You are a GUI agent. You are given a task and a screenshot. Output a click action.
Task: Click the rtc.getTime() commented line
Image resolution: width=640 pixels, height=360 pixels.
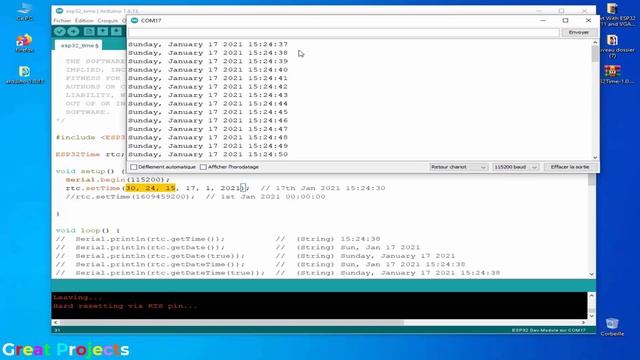[x=218, y=239]
